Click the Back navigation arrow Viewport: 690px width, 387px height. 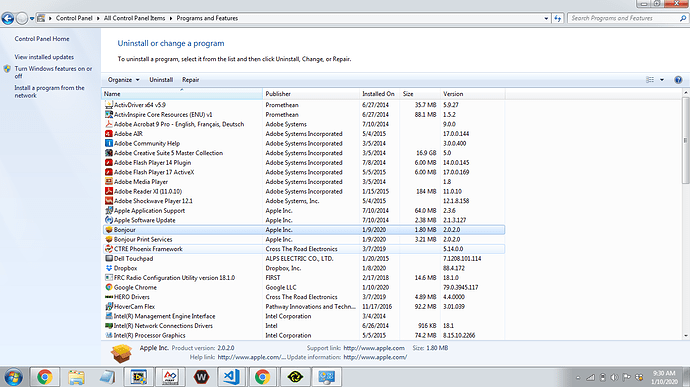7,18
